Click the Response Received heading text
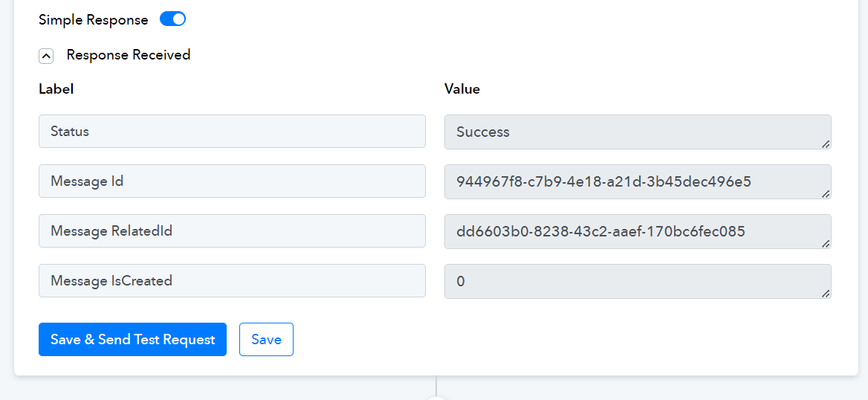The width and height of the screenshot is (868, 400). coord(129,55)
